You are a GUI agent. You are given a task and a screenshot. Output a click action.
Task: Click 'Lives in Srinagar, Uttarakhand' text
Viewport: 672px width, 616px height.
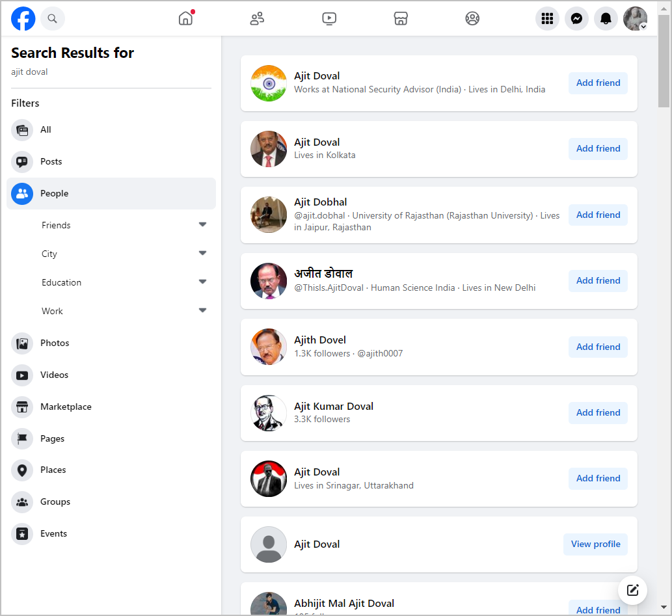(x=354, y=485)
